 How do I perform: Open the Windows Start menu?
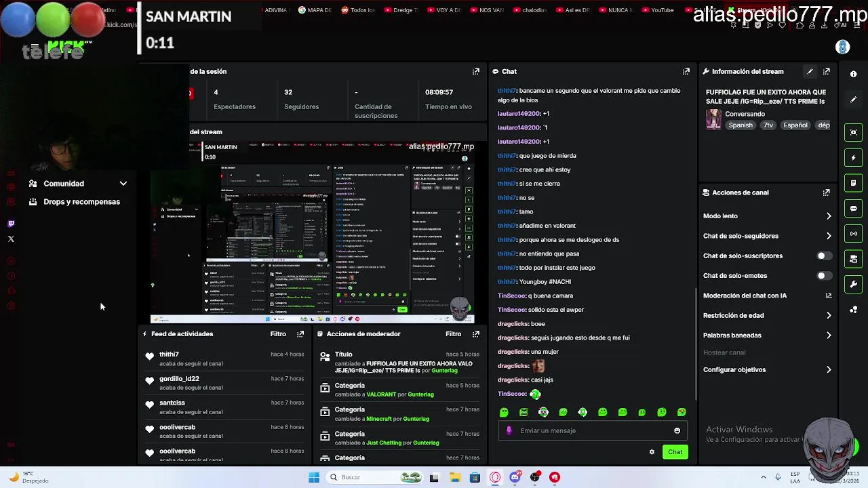[x=314, y=477]
